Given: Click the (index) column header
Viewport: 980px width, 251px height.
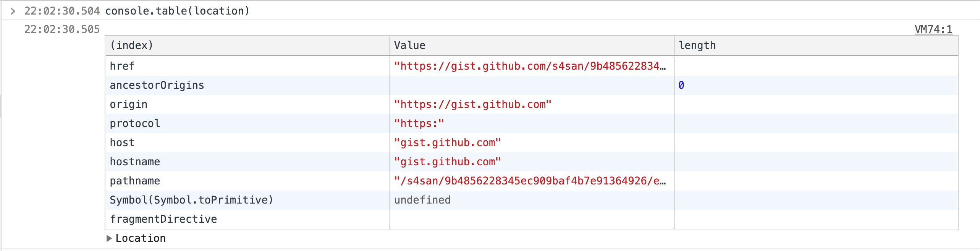Looking at the screenshot, I should pos(131,45).
